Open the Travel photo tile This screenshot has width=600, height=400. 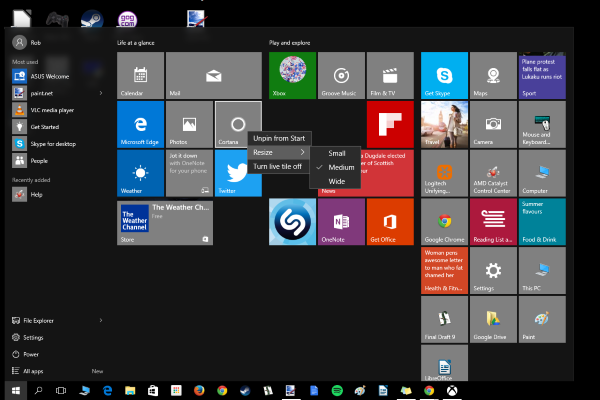click(x=444, y=124)
